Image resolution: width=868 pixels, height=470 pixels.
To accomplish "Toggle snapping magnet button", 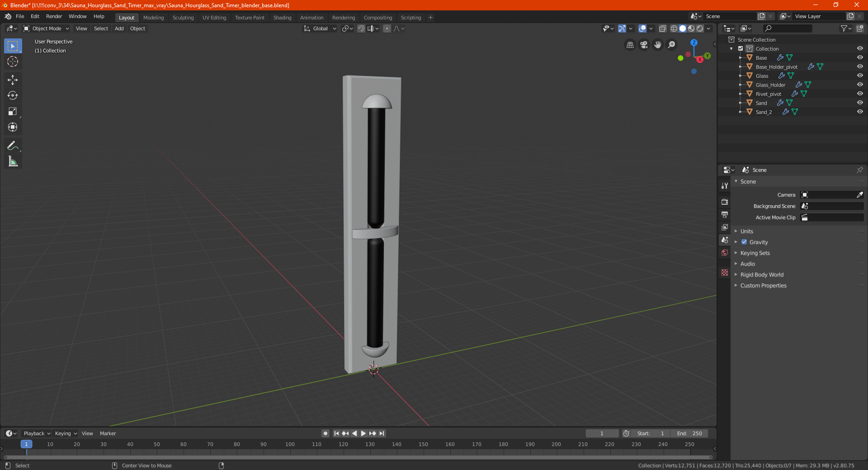I will point(361,28).
